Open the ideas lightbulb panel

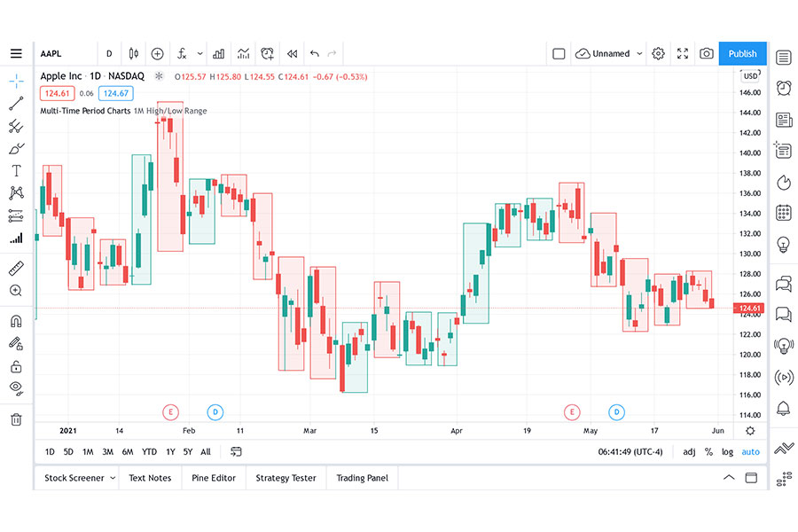(x=784, y=245)
